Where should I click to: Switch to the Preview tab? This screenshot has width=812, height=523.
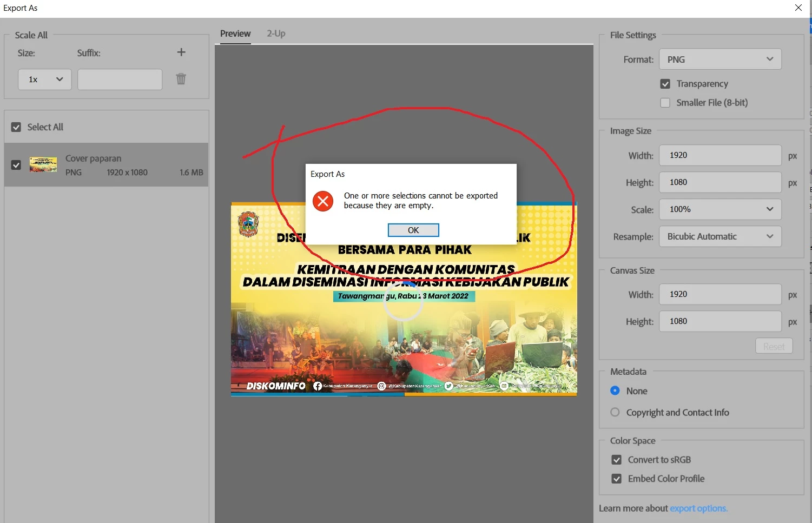pos(235,34)
